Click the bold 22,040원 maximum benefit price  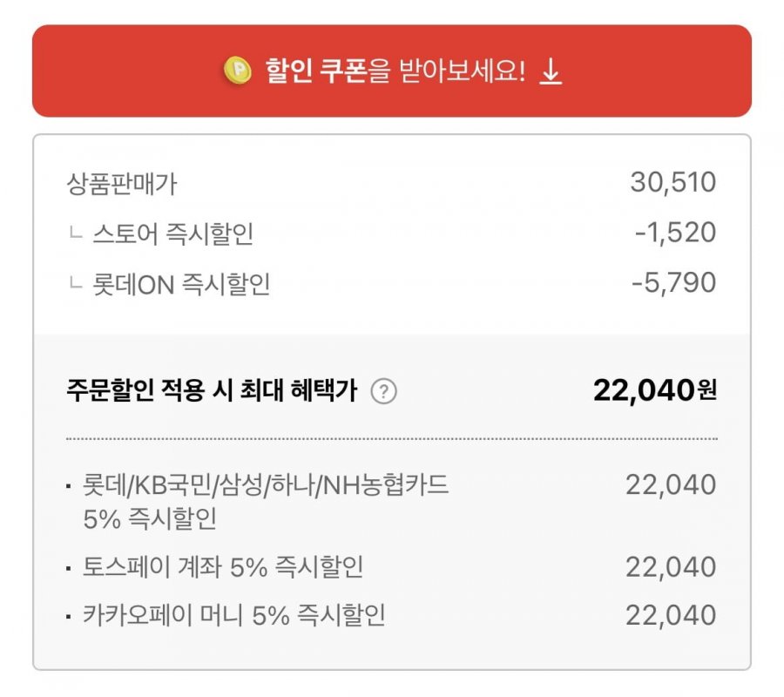coord(655,390)
